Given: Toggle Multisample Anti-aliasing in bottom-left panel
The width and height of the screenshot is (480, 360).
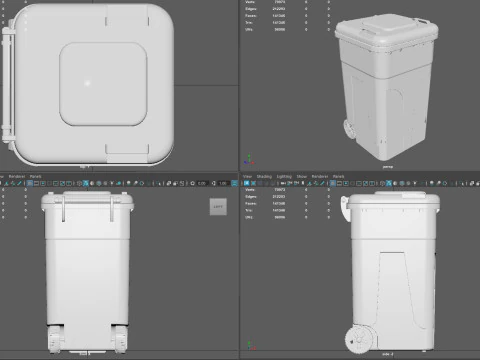Looking at the screenshot, I should coord(142,183).
